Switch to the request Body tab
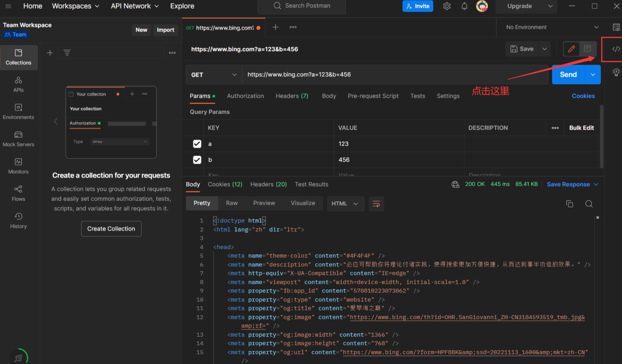Viewport: 622px width, 364px height. point(329,96)
